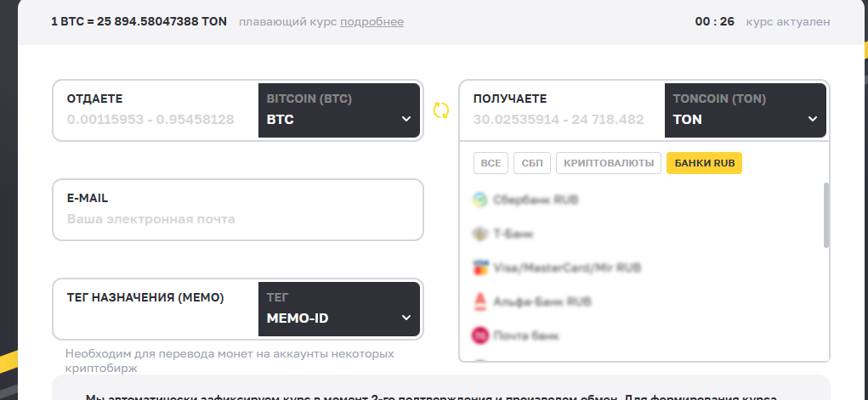Select the Visa/MasterCard/Mir card icon
Image resolution: width=868 pixels, height=400 pixels.
[479, 268]
